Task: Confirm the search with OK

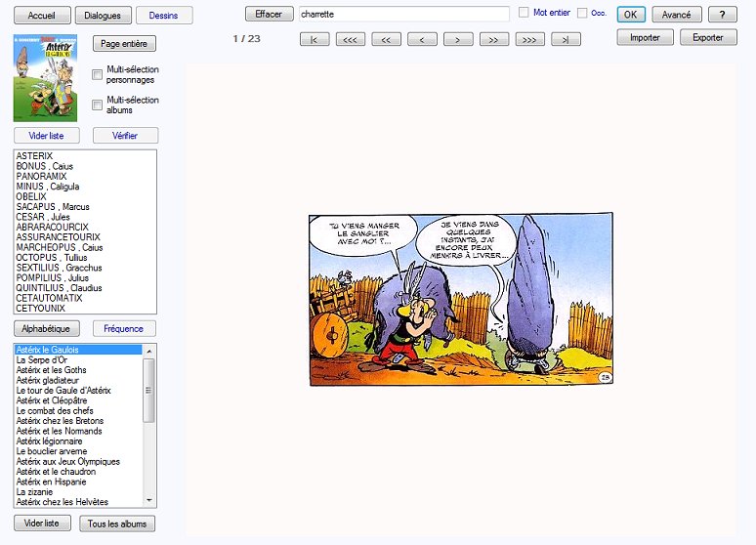Action: tap(631, 15)
